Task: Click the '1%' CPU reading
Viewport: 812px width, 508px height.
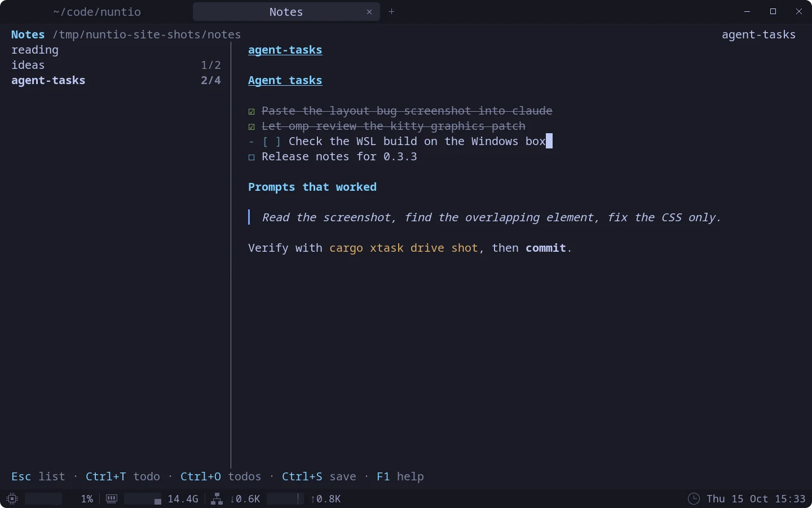Action: coord(87,499)
